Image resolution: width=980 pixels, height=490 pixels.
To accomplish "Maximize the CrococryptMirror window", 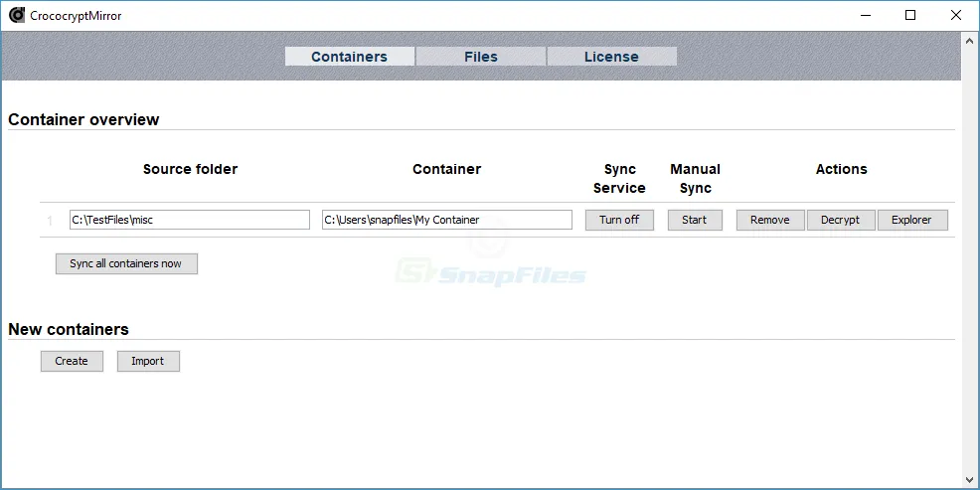I will point(910,15).
